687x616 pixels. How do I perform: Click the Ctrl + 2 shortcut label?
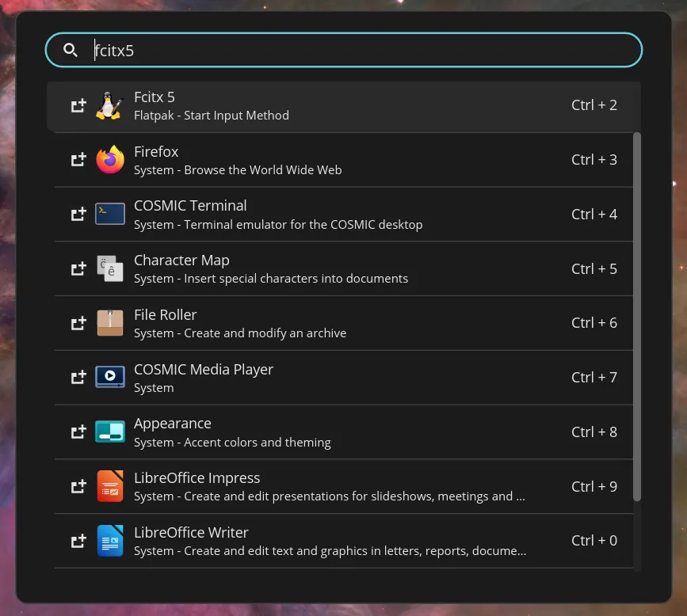coord(594,105)
